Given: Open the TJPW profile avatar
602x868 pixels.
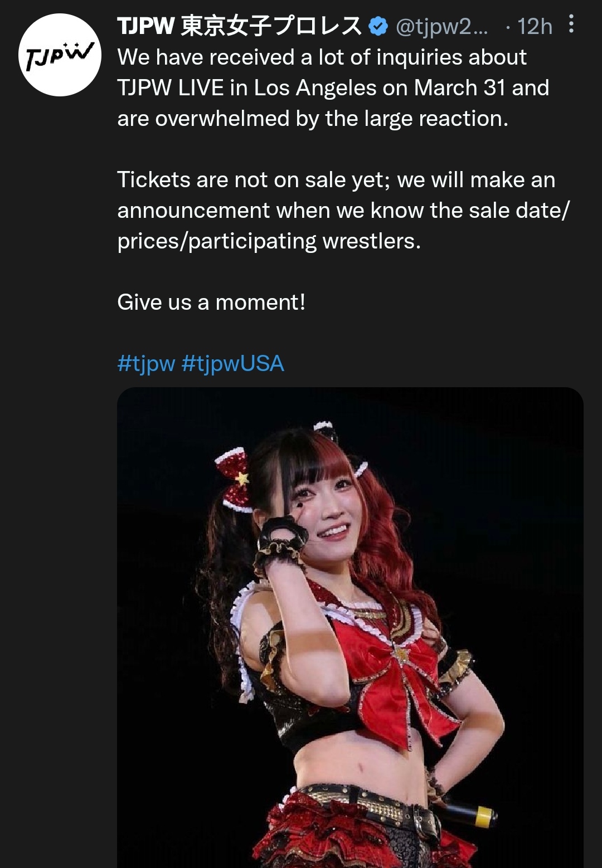Looking at the screenshot, I should [x=60, y=55].
